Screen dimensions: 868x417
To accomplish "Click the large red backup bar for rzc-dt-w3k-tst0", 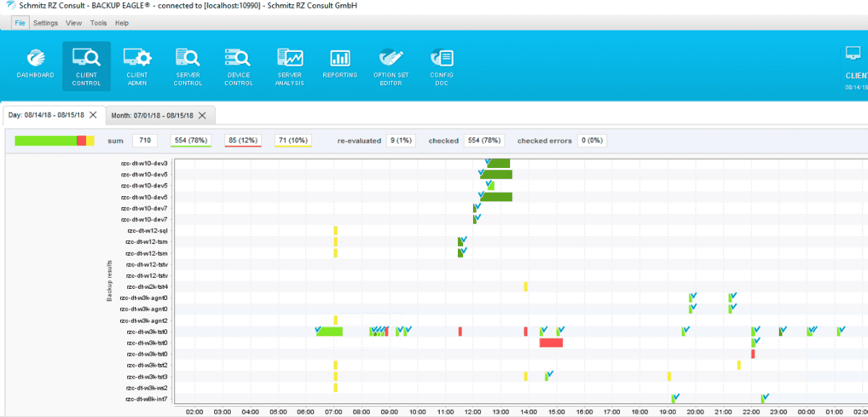I will click(551, 343).
